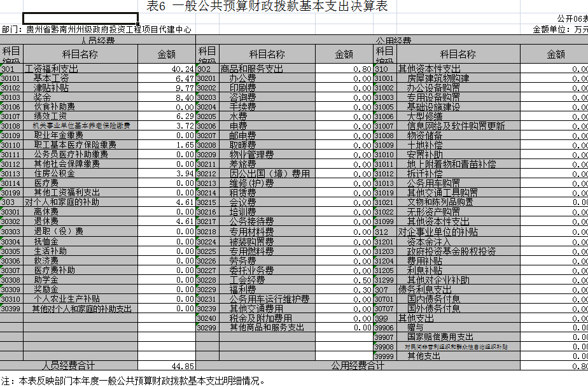Click the 人员经费合计 cell
Viewport: 588px width, 387px height.
[69, 365]
